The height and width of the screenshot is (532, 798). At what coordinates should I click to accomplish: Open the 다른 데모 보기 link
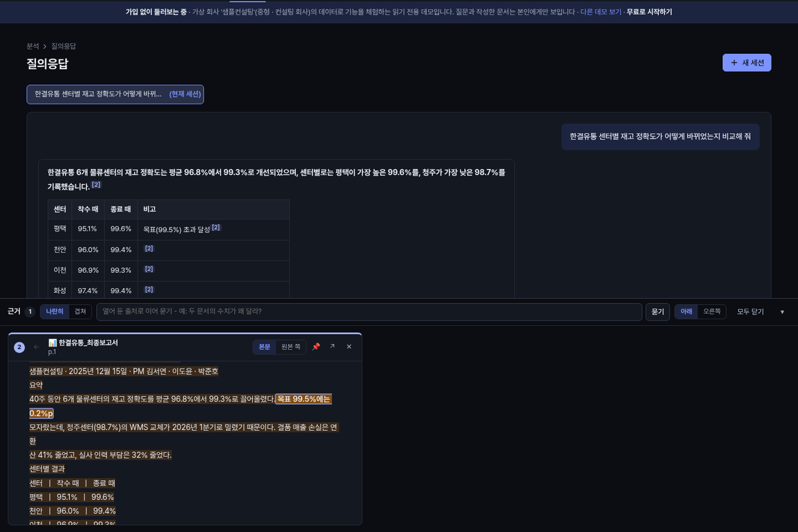click(x=600, y=12)
